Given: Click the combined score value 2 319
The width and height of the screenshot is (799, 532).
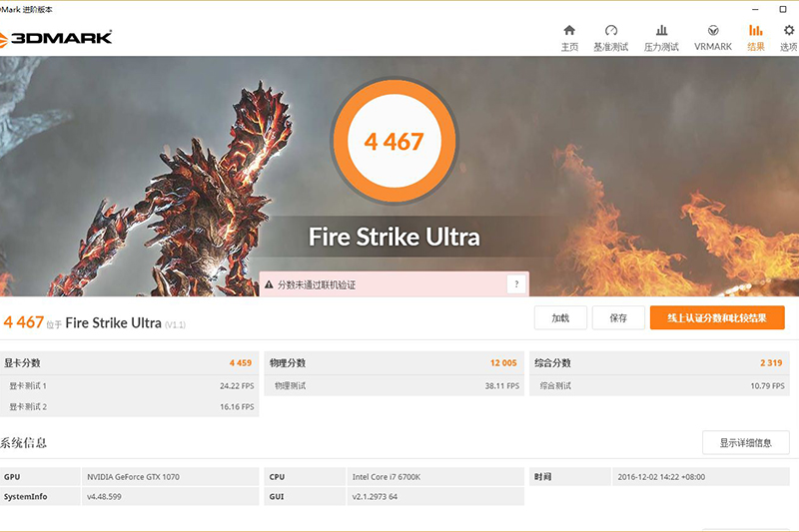Looking at the screenshot, I should pos(771,363).
